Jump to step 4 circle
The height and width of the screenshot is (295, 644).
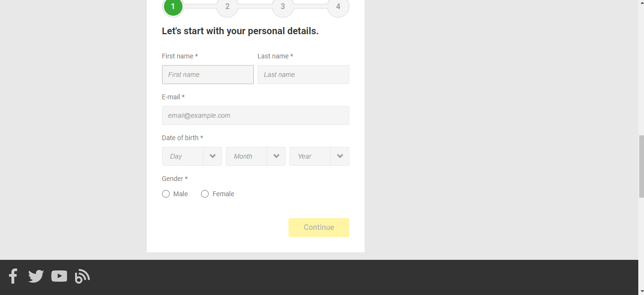point(338,7)
